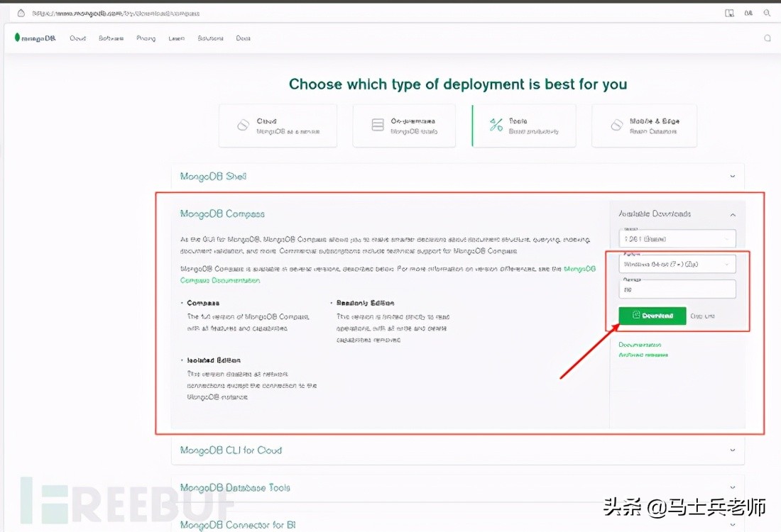Expand the MongoDB Shell section chevron
This screenshot has height=532, width=781.
[x=733, y=176]
